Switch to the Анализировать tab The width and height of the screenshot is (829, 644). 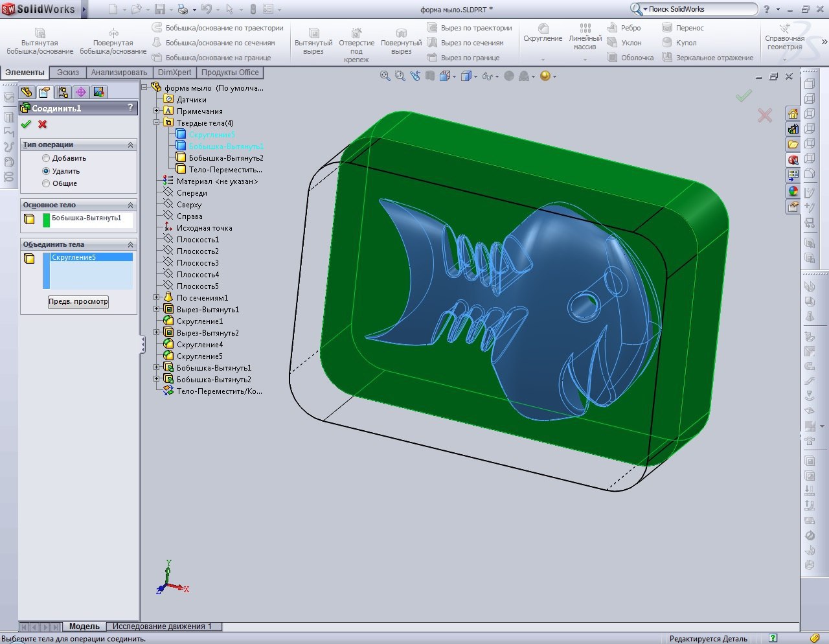coord(119,73)
